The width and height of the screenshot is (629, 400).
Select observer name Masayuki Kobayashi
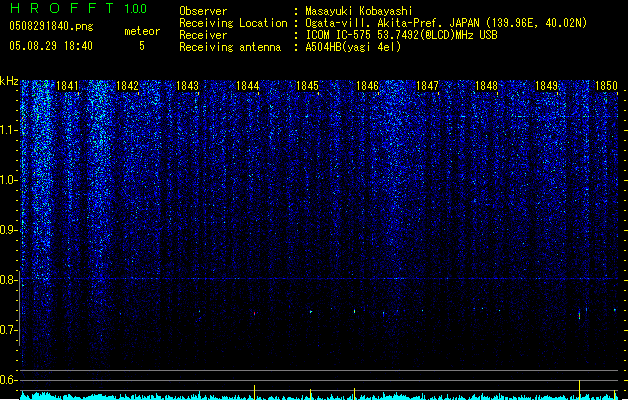pyautogui.click(x=359, y=11)
